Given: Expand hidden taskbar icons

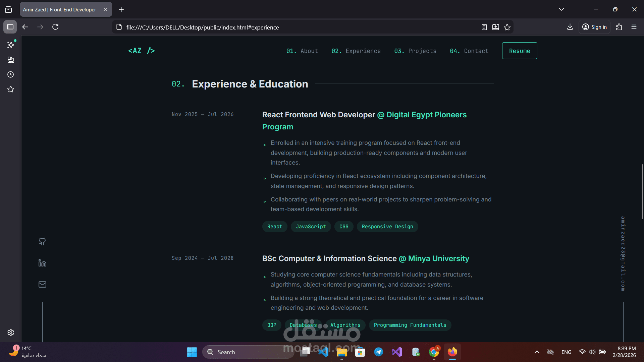Looking at the screenshot, I should 537,352.
